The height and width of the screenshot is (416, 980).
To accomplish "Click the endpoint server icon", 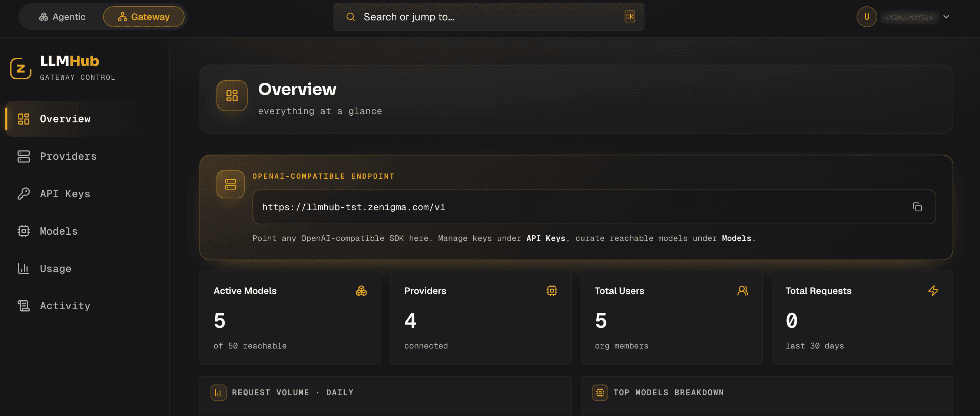I will point(230,184).
